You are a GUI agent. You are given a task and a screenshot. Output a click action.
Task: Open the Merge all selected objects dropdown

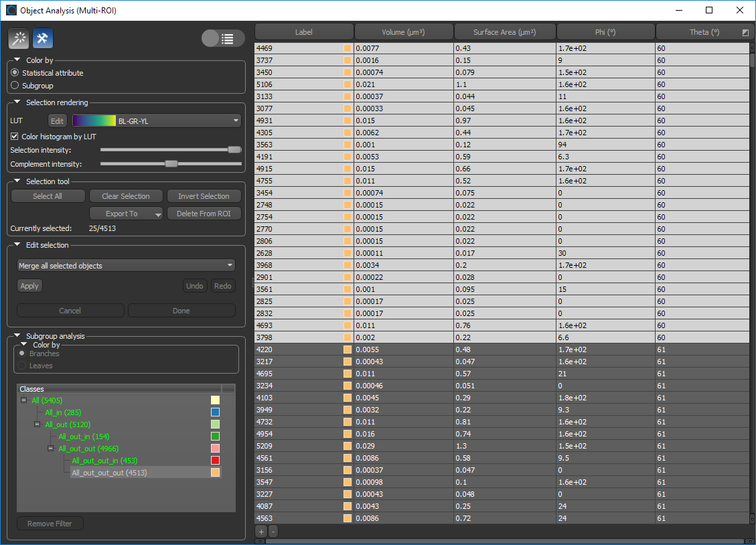[126, 266]
